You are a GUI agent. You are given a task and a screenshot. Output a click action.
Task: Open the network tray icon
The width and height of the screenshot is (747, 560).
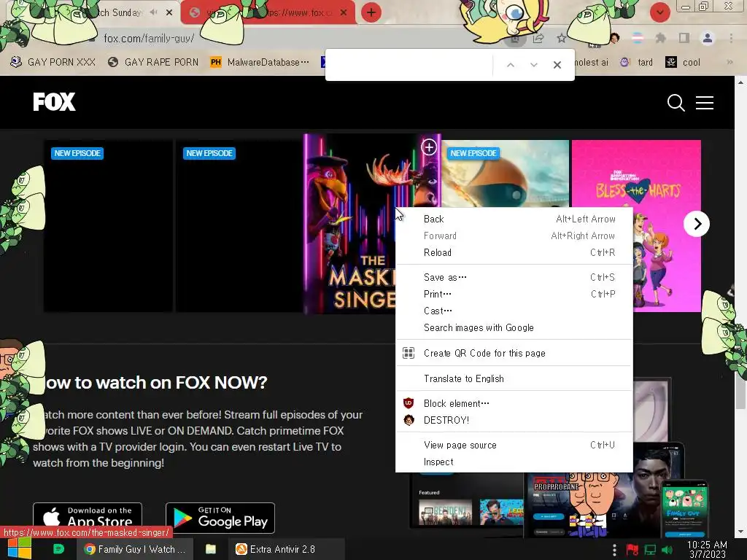[x=650, y=550]
